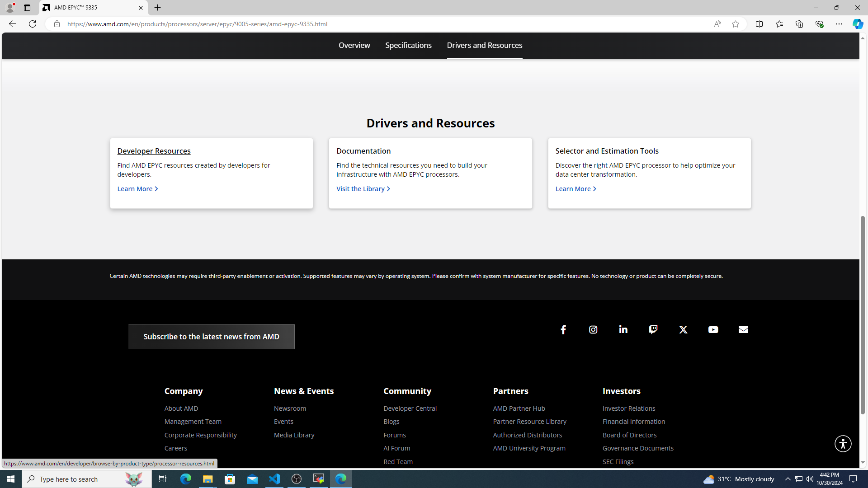Open Edge Settings and more menu
This screenshot has height=488, width=868.
[839, 24]
